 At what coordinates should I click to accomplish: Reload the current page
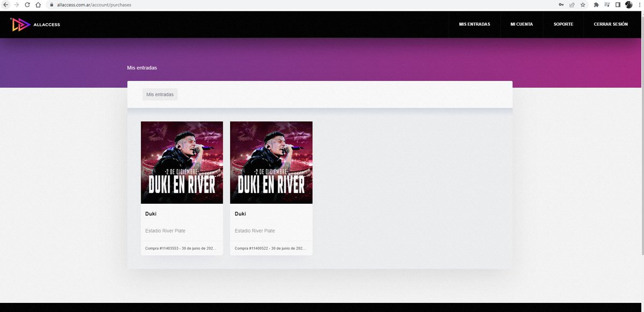(x=27, y=4)
